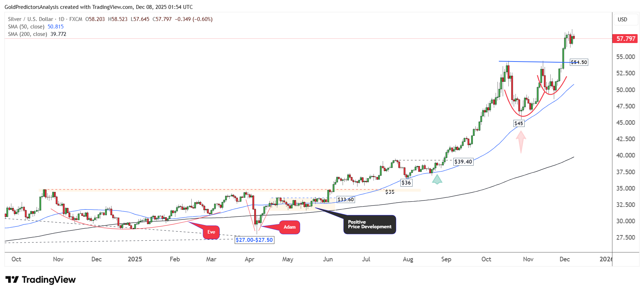Click the 2025 marker on time axis
Viewport: 644px width, 293px height.
click(135, 259)
